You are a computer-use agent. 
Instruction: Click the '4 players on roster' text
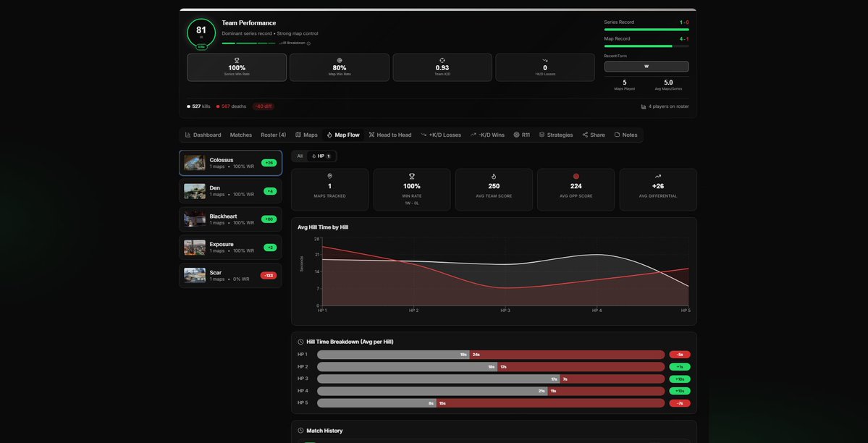point(669,106)
